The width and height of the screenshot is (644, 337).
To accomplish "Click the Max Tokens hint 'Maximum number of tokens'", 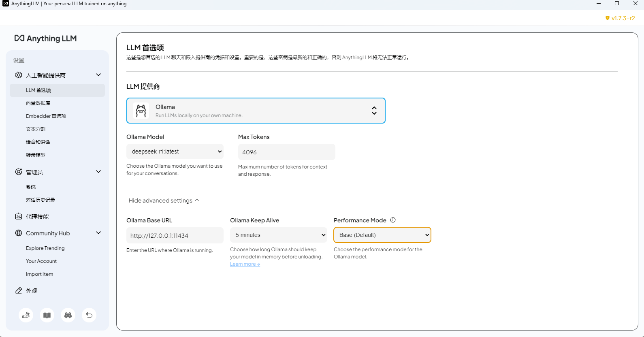I will 283,171.
